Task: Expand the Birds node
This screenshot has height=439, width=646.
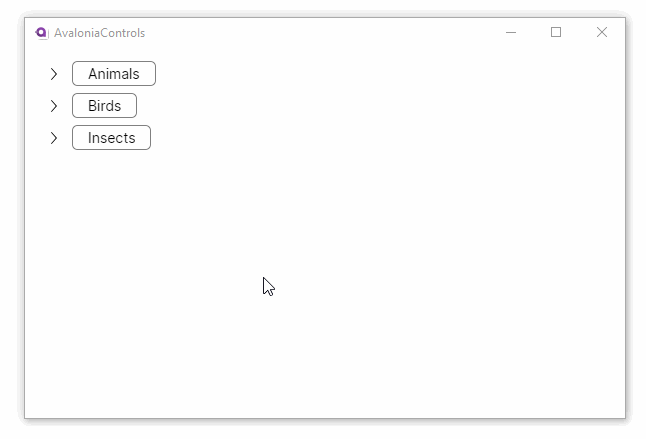Action: (54, 106)
